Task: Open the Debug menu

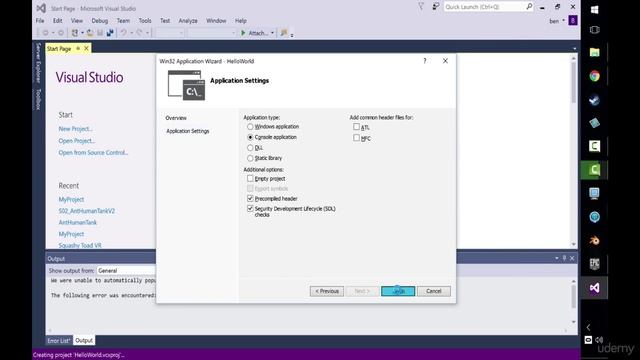Action: (100, 20)
